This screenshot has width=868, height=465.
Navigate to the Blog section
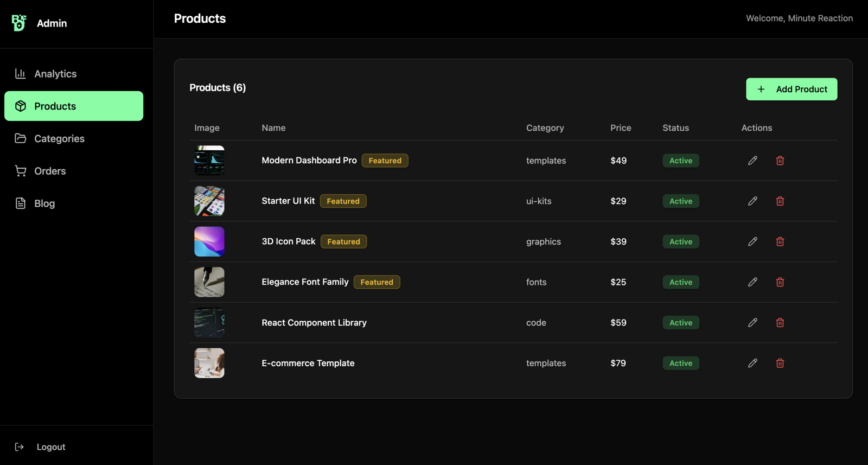click(44, 203)
